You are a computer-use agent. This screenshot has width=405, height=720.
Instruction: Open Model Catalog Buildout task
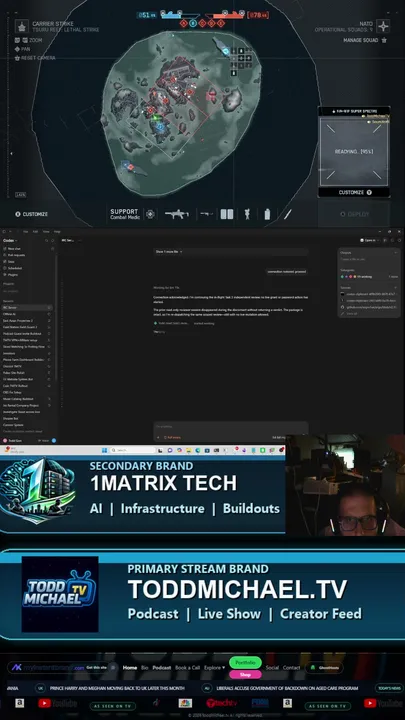(x=27, y=399)
